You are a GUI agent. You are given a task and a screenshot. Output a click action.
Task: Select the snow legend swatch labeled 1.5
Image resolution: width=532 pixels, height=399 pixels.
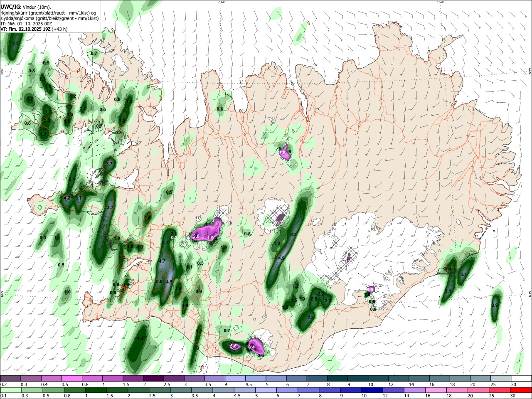pyautogui.click(x=133, y=378)
